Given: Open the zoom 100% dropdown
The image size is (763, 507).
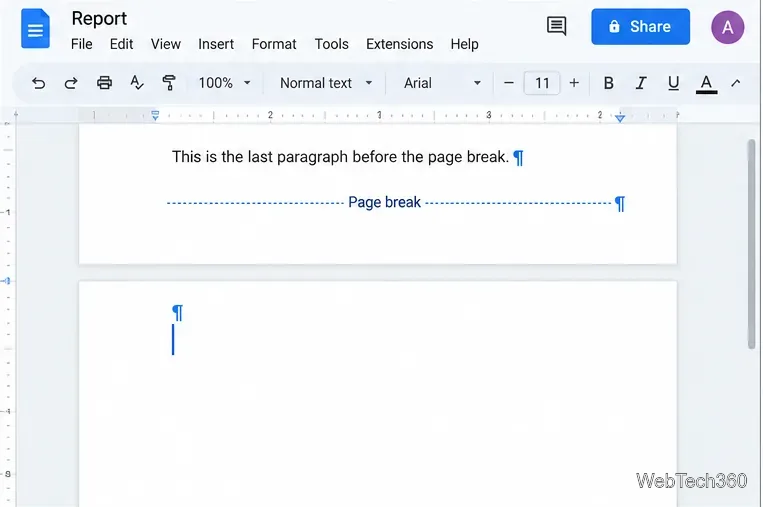Looking at the screenshot, I should [224, 83].
